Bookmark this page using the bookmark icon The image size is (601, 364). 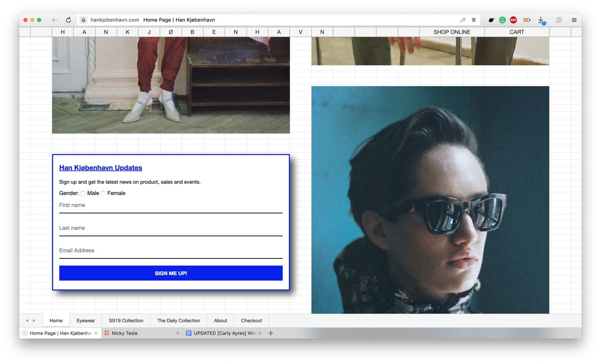tap(474, 20)
